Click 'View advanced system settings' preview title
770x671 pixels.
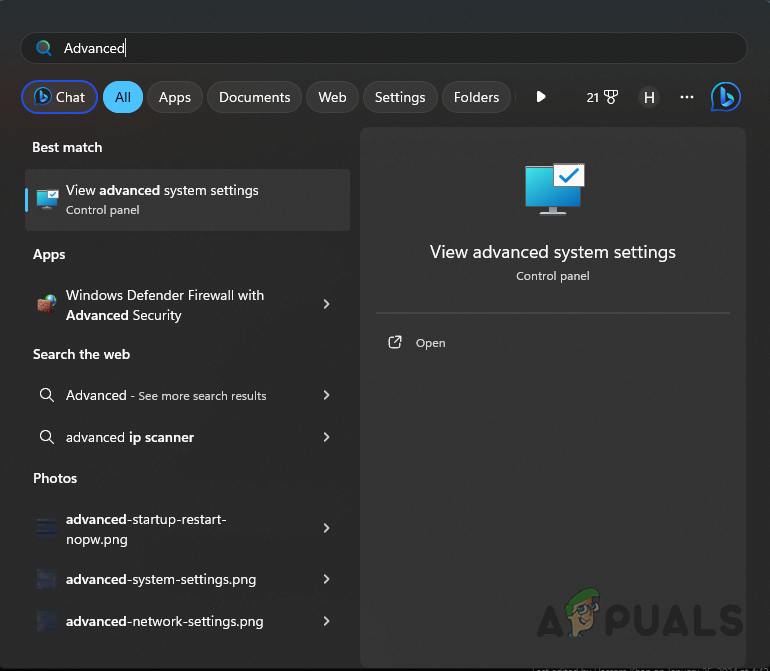552,252
